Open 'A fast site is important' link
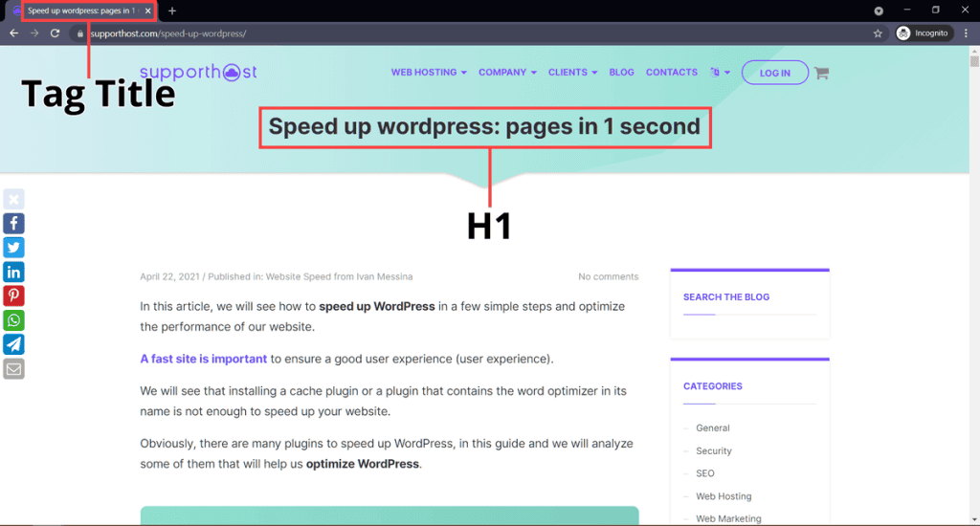The height and width of the screenshot is (526, 980). pyautogui.click(x=203, y=359)
